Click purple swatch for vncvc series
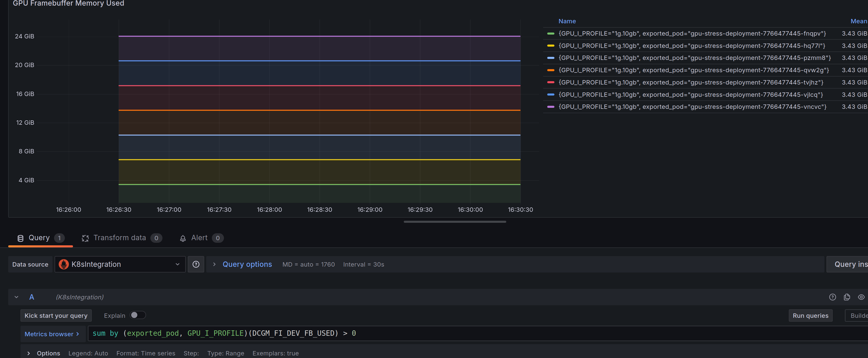Image resolution: width=868 pixels, height=358 pixels. (551, 107)
